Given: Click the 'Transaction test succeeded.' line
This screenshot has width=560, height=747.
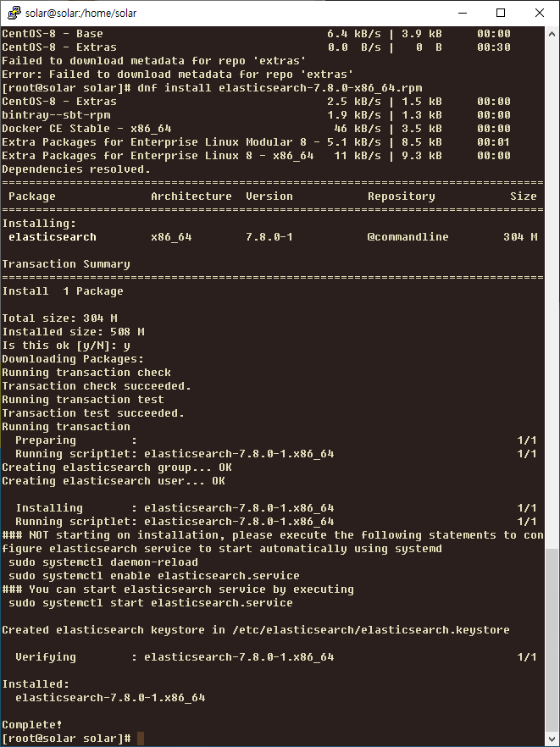Looking at the screenshot, I should click(93, 413).
